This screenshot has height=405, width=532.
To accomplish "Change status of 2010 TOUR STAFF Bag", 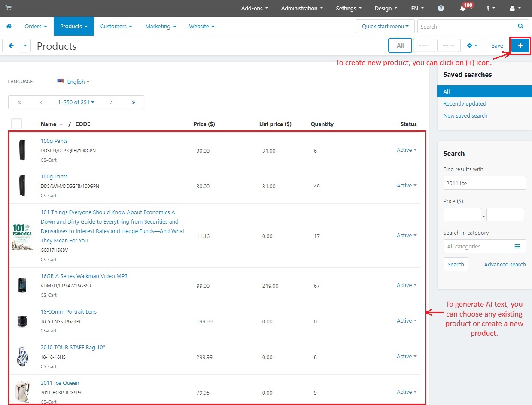I will (x=407, y=357).
